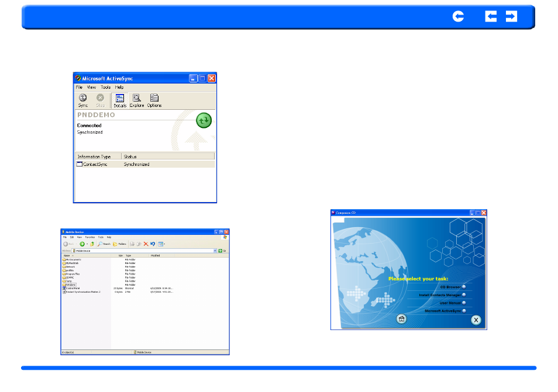Open File menu in ActiveSync window
The width and height of the screenshot is (558, 392).
(79, 87)
